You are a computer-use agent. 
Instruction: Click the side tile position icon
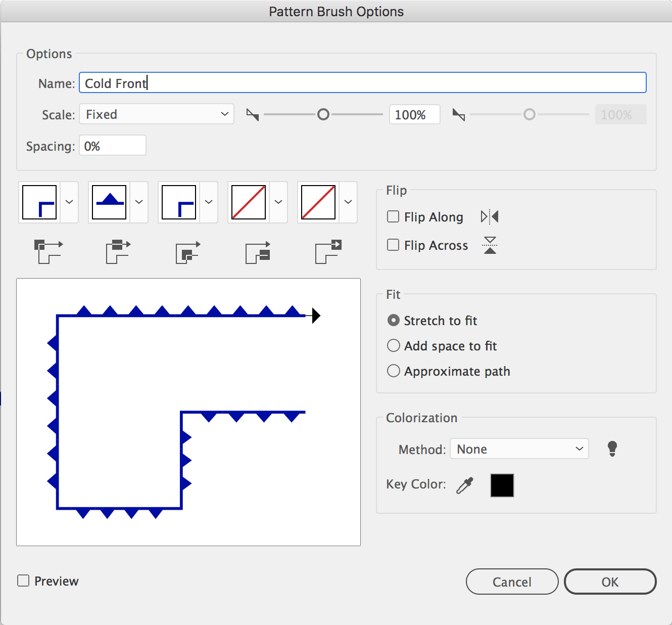(x=118, y=251)
